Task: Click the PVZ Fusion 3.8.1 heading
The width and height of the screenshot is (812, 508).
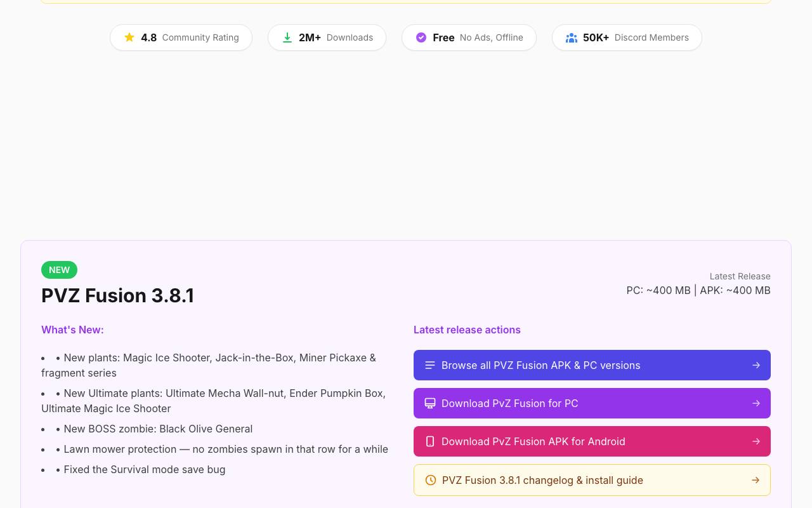Action: 117,295
